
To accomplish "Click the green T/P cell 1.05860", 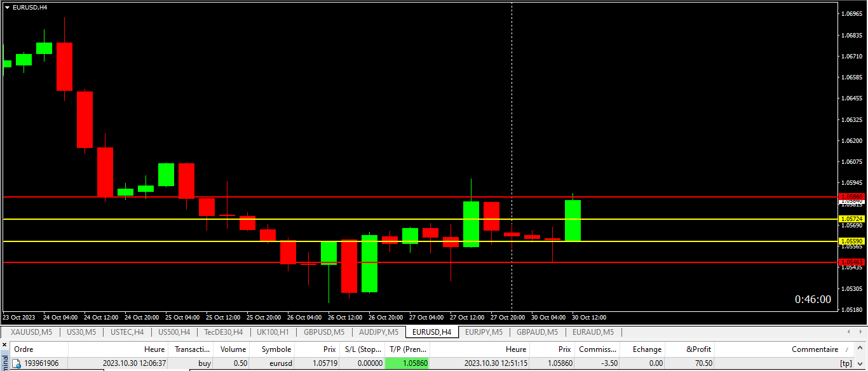I will pyautogui.click(x=407, y=363).
